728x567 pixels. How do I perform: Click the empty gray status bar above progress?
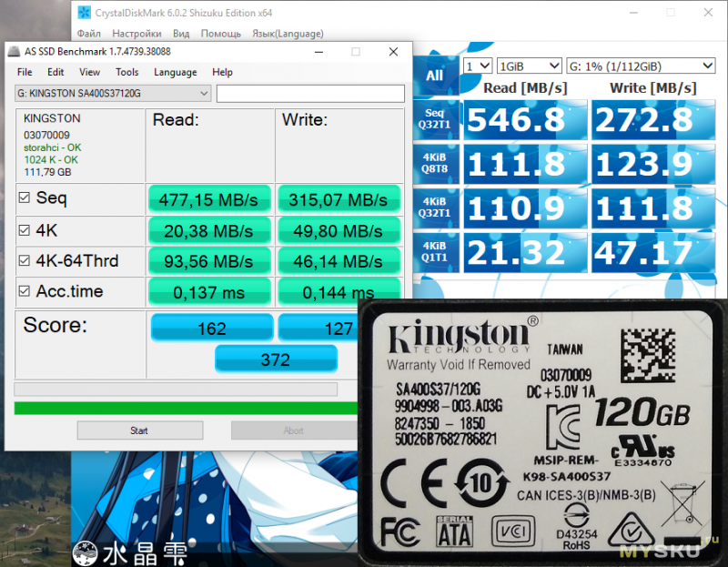176,390
